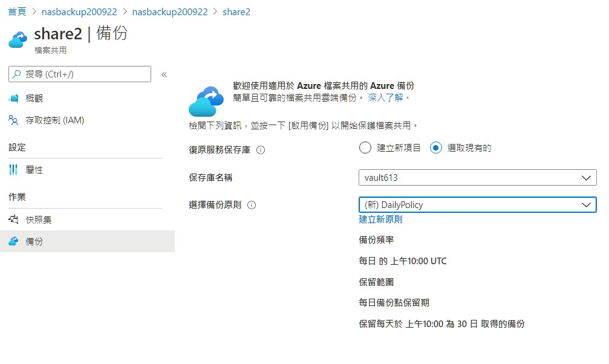Click the search magnifier icon in sidebar
The image size is (609, 364).
(16, 74)
